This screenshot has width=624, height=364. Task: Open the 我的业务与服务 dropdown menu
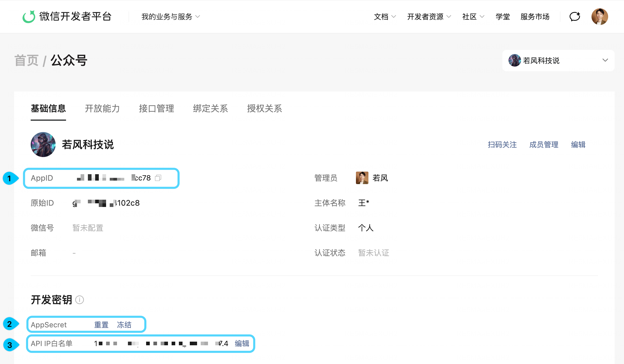click(x=171, y=17)
